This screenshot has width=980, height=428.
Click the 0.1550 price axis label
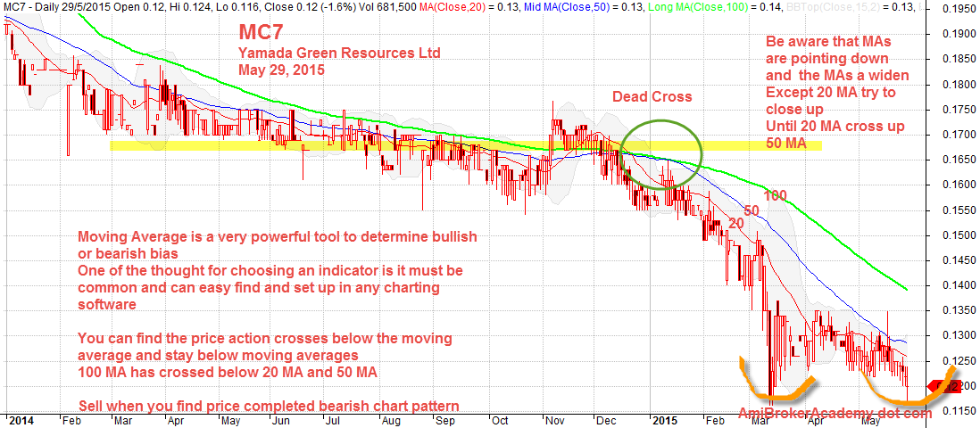pos(959,210)
